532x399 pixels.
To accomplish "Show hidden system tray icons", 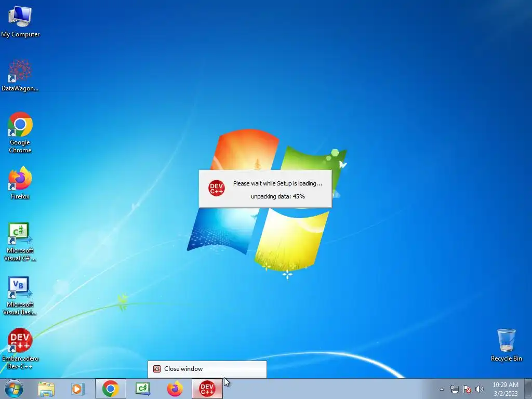I will (x=442, y=389).
